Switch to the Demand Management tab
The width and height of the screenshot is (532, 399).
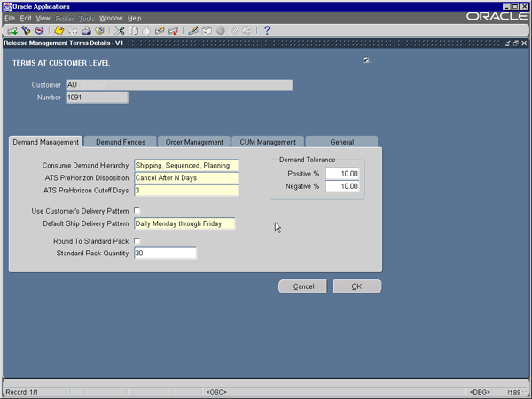coord(45,142)
